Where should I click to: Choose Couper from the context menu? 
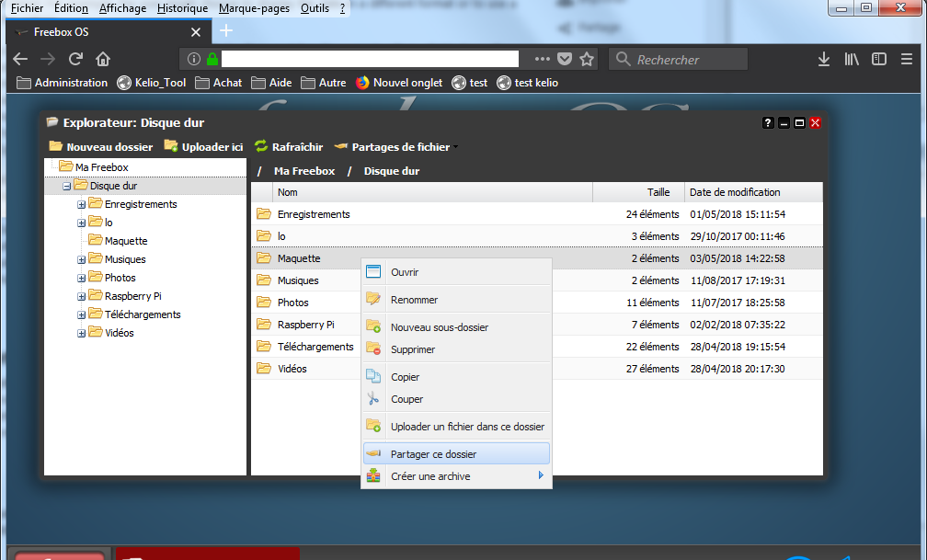click(456, 399)
